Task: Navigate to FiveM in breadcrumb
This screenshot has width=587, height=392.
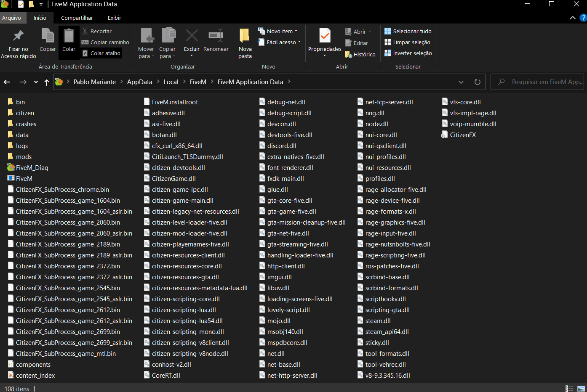Action: 198,82
